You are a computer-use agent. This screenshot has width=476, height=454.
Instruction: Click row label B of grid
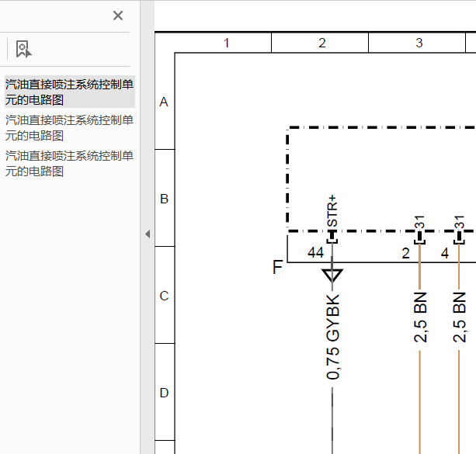pyautogui.click(x=165, y=199)
